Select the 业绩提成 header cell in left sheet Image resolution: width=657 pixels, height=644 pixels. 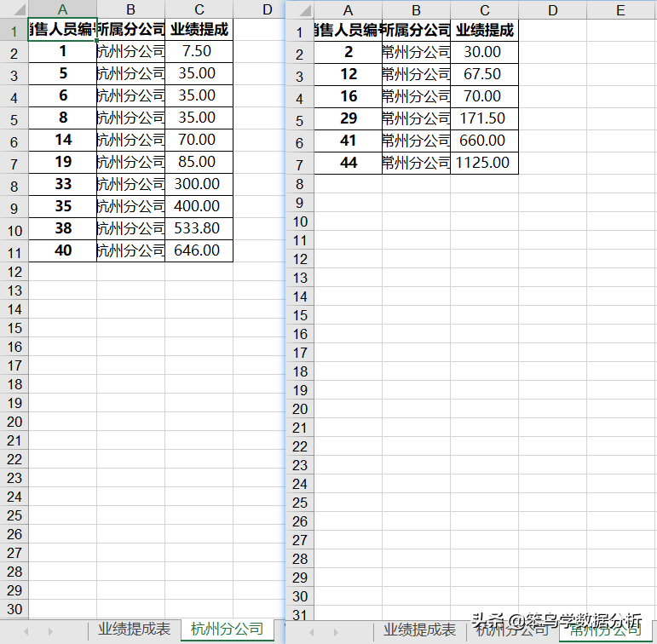pyautogui.click(x=199, y=29)
